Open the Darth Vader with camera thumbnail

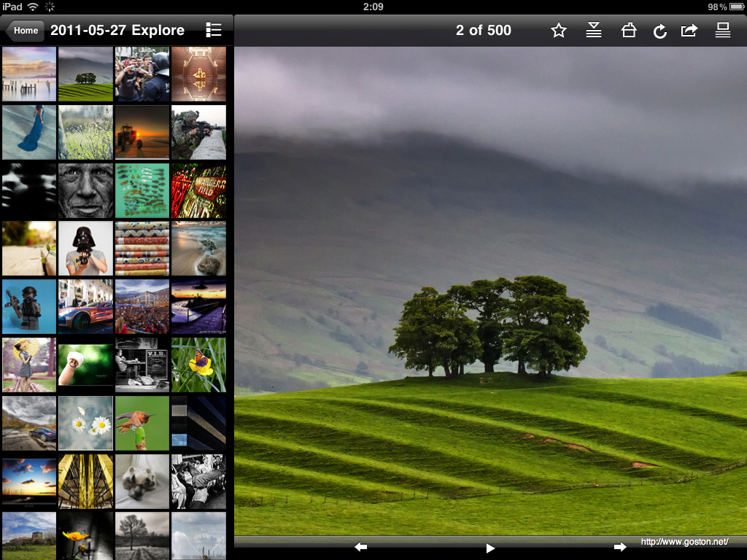click(x=86, y=249)
